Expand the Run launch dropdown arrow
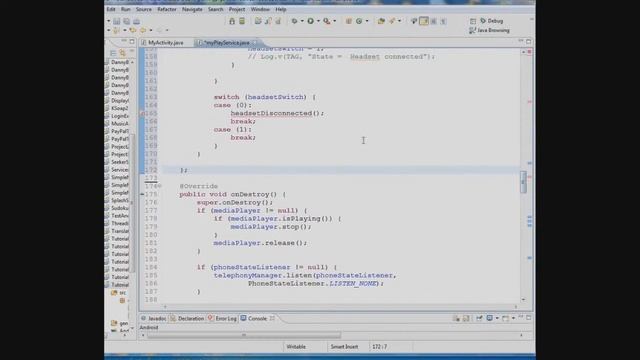Image resolution: width=640 pixels, height=360 pixels. click(x=318, y=21)
